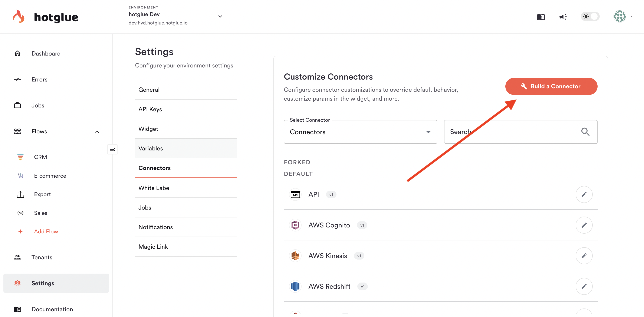The height and width of the screenshot is (317, 644).
Task: Click the Export upload icon
Action: point(20,194)
